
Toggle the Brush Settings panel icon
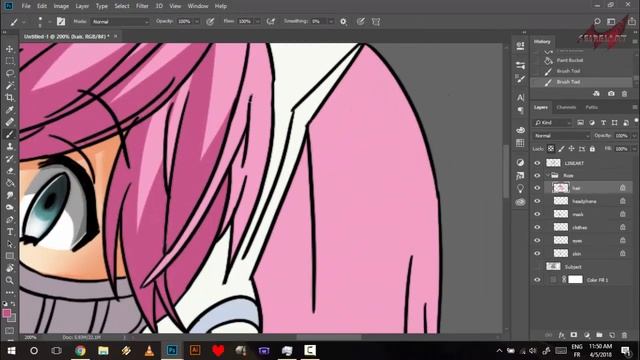[x=61, y=22]
